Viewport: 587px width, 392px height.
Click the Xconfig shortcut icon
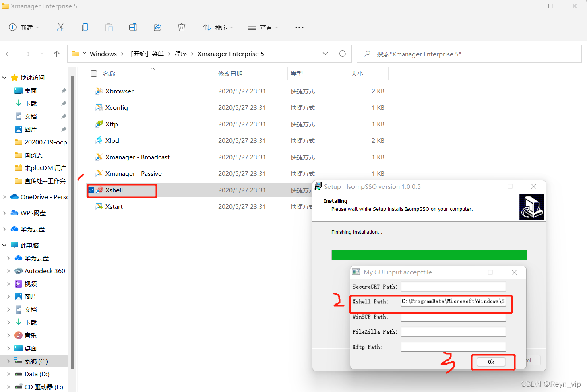[x=99, y=107]
